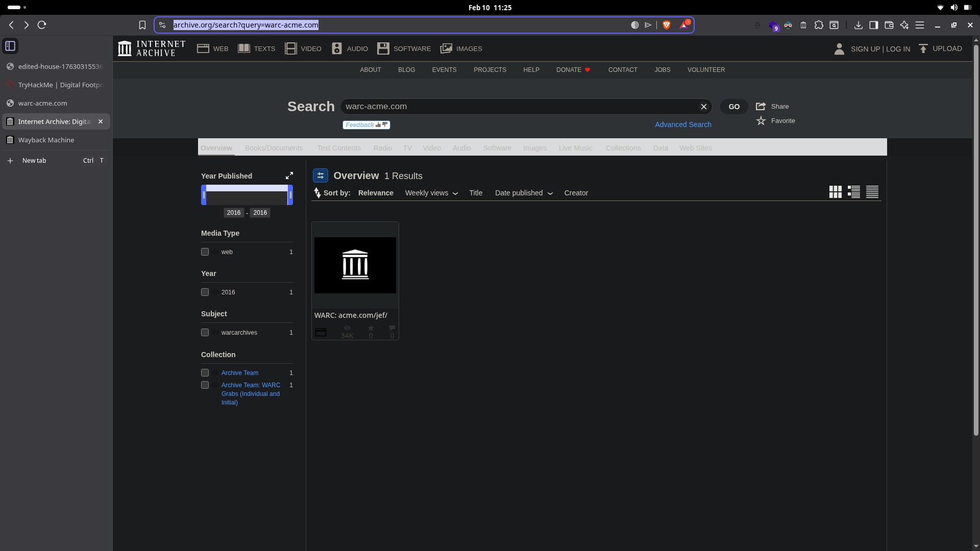Expand the Year Published histogram
980x551 pixels.
289,176
